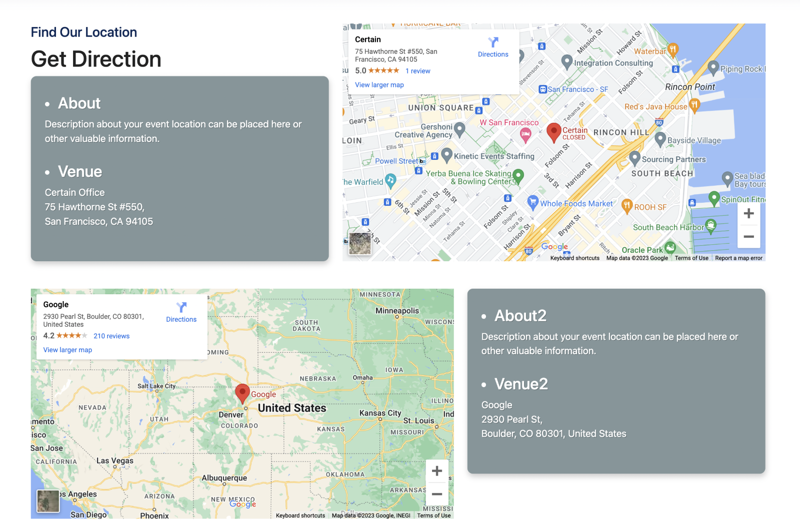Click the Salt Lake City label
Viewport: 800px width, 532px height.
pyautogui.click(x=156, y=386)
